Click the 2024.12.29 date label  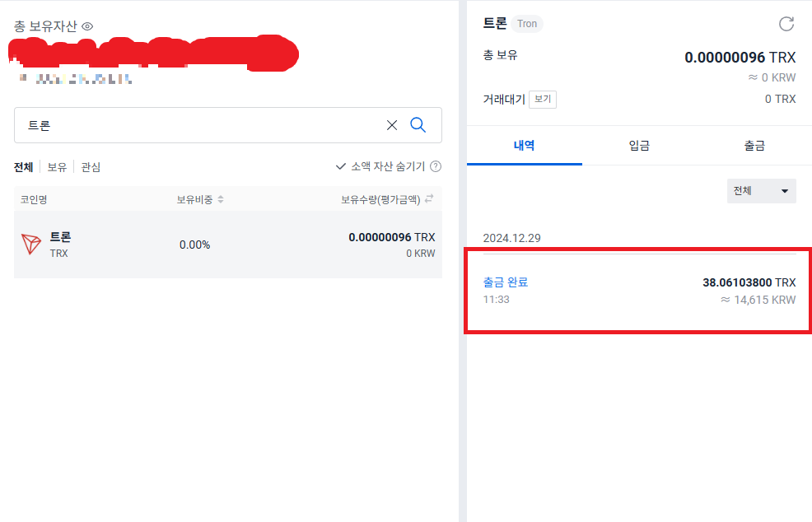click(x=511, y=238)
